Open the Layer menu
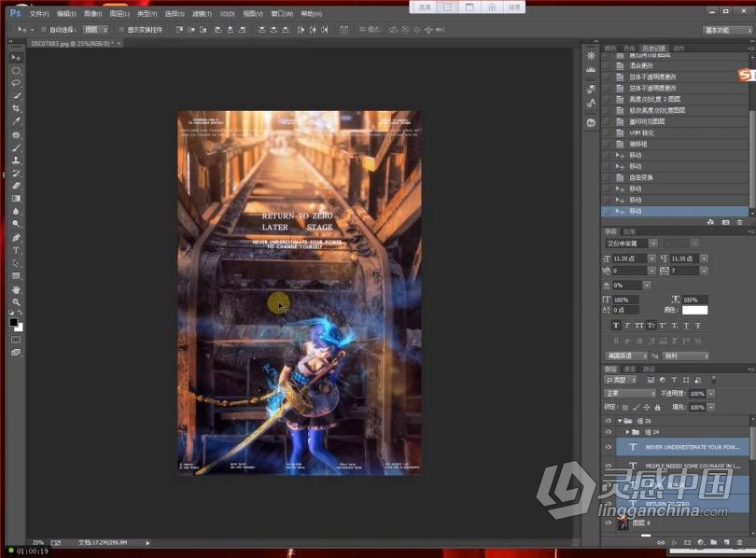 click(x=119, y=14)
